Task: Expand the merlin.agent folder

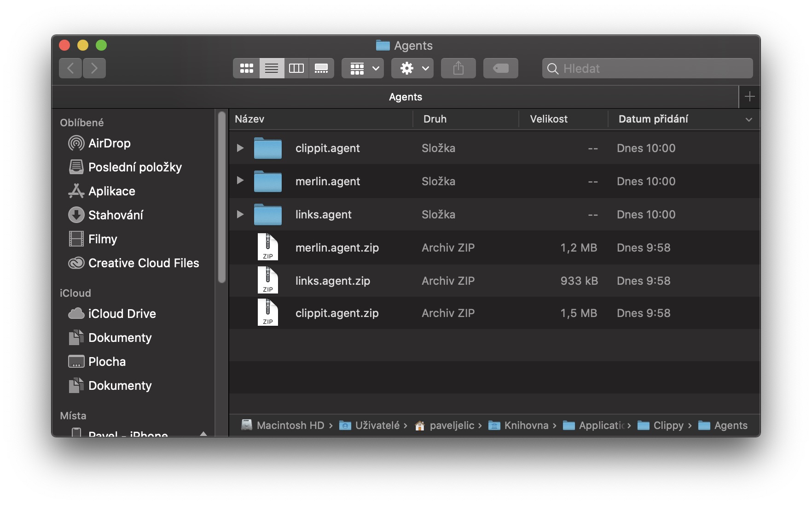Action: 240,181
